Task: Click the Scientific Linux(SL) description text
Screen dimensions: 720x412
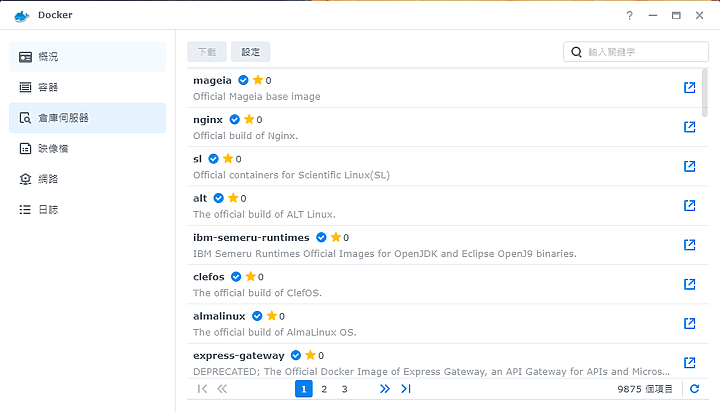Action: 291,175
